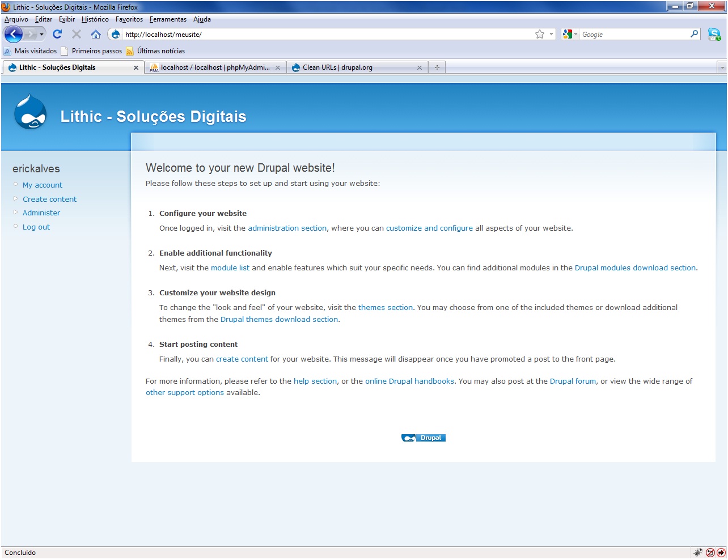This screenshot has height=560, width=728.
Task: Open the search engine selector dropdown
Action: [569, 35]
